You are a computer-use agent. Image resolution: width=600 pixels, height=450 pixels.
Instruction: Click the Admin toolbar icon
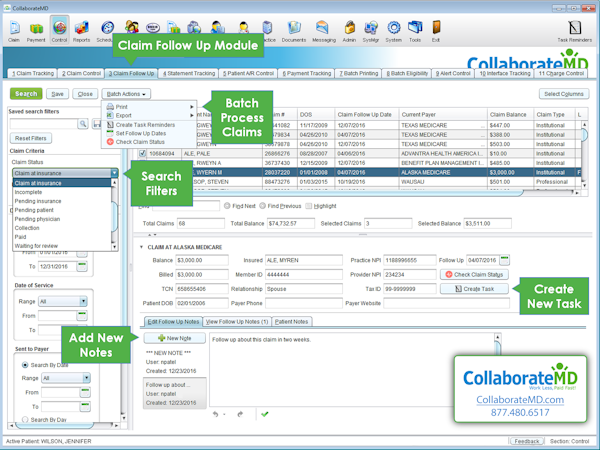click(347, 29)
